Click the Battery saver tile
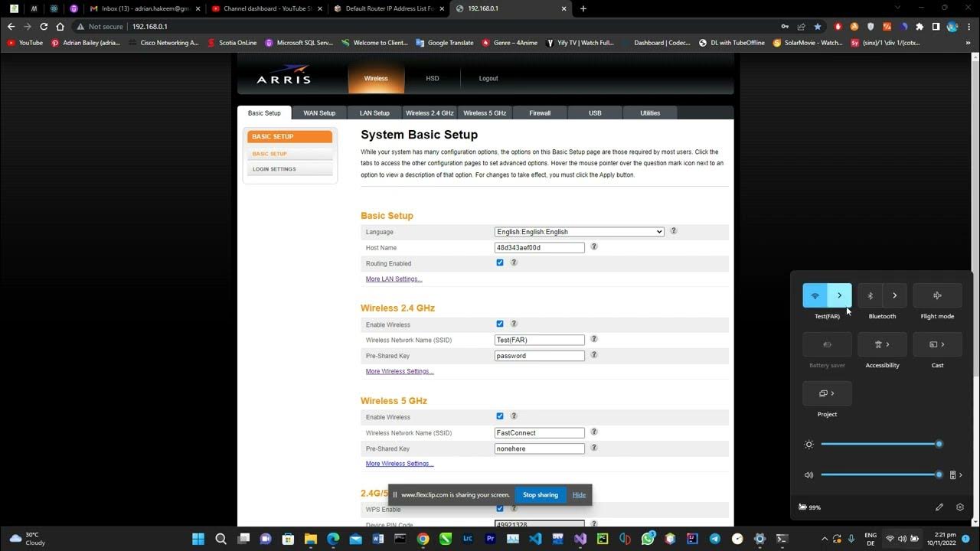Screen dimensions: 980x551 [x=827, y=344]
